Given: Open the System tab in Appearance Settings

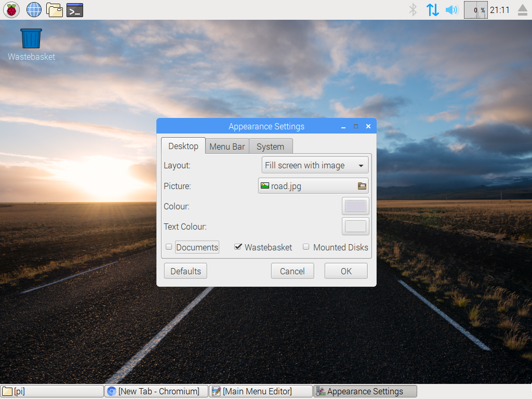Looking at the screenshot, I should coord(270,146).
